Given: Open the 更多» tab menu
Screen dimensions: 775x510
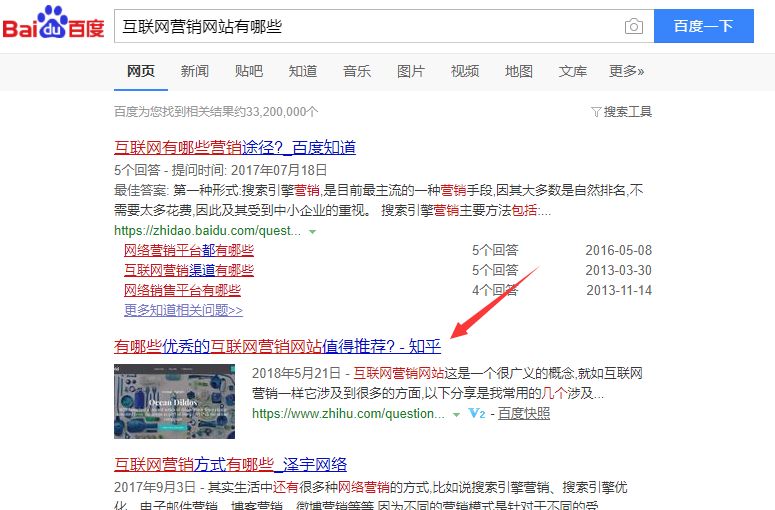Looking at the screenshot, I should pyautogui.click(x=626, y=71).
